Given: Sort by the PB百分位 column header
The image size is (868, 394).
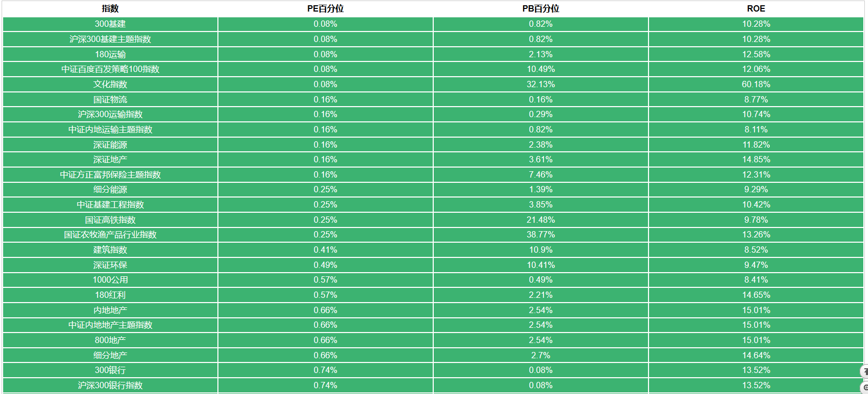Looking at the screenshot, I should click(541, 9).
